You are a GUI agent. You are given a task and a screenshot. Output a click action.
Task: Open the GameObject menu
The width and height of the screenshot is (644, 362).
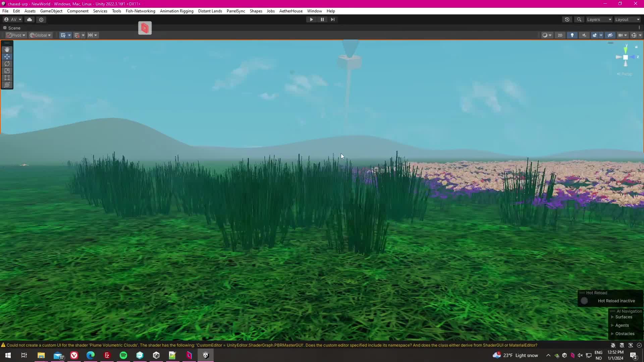51,11
